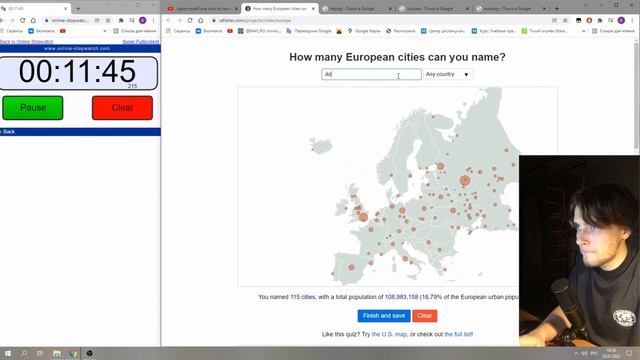The height and width of the screenshot is (360, 640).
Task: Click the Сервисы bookmark in quiz window
Action: [x=177, y=31]
